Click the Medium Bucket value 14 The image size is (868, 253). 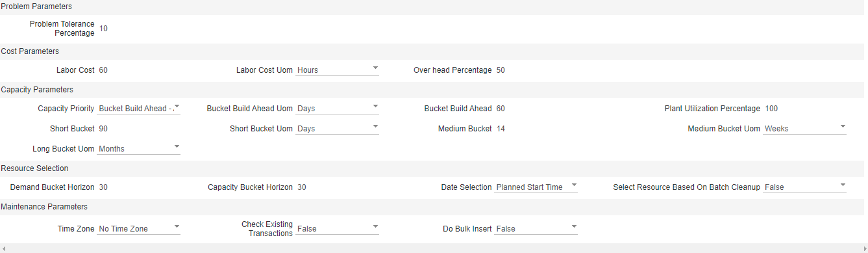(x=501, y=129)
